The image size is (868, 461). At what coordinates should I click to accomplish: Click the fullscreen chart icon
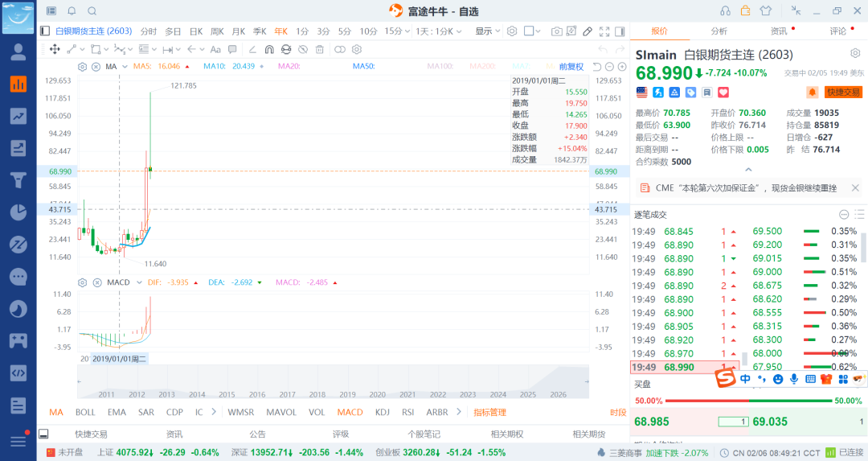(x=604, y=31)
